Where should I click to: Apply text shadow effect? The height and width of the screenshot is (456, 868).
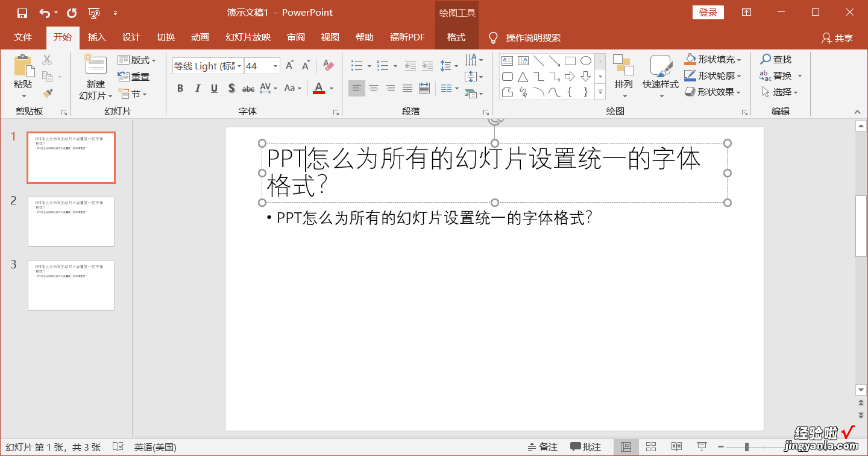click(231, 89)
